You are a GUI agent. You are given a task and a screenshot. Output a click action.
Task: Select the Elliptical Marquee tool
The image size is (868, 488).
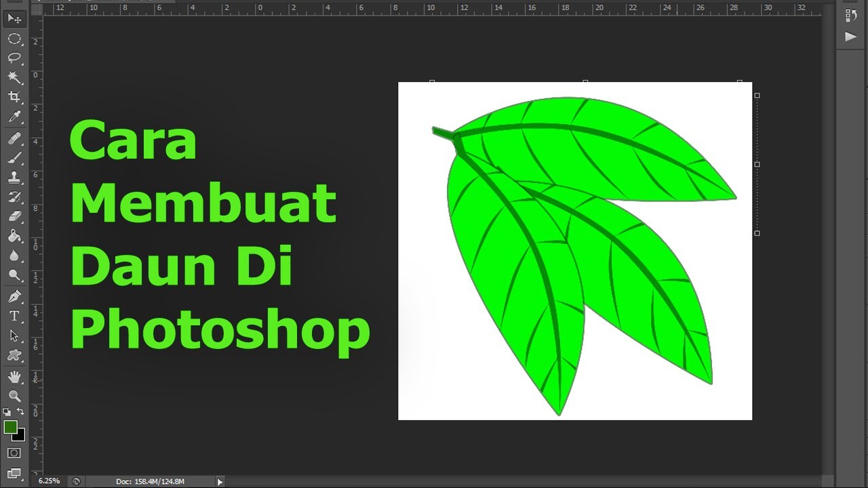(14, 38)
